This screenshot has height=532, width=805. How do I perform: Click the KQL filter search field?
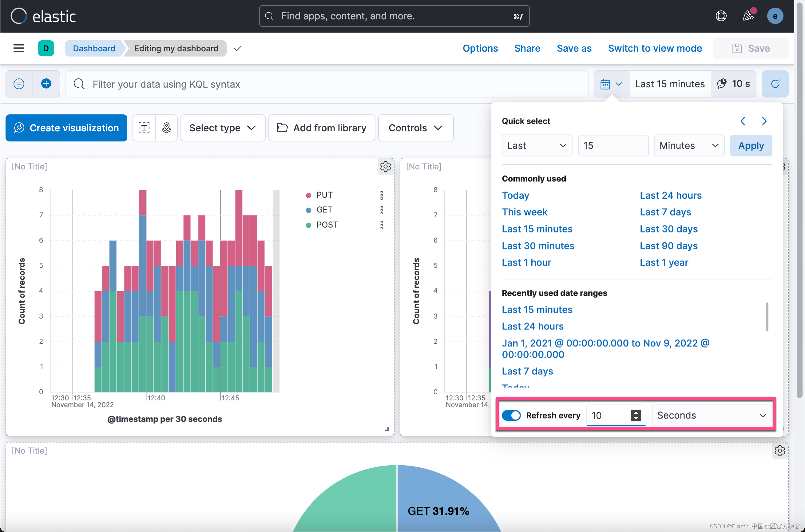tap(326, 84)
